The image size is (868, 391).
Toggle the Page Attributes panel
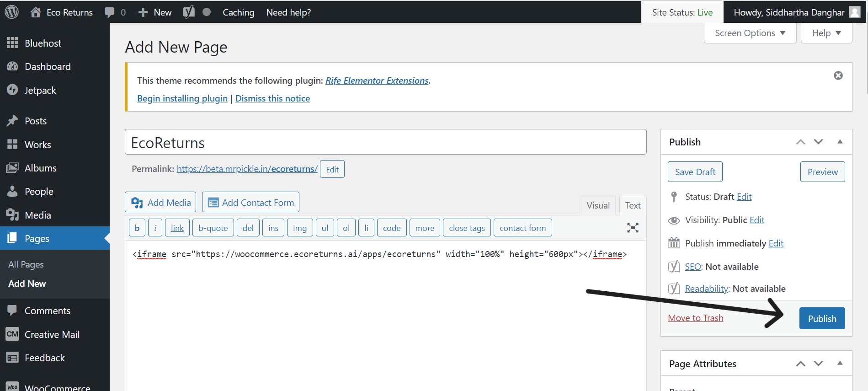(x=840, y=363)
